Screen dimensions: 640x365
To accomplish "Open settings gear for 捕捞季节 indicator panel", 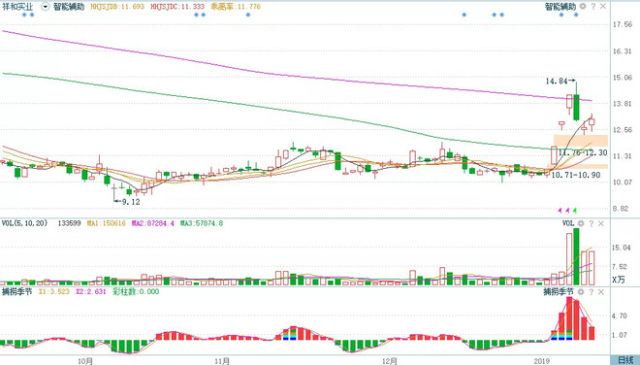I will coord(581,292).
